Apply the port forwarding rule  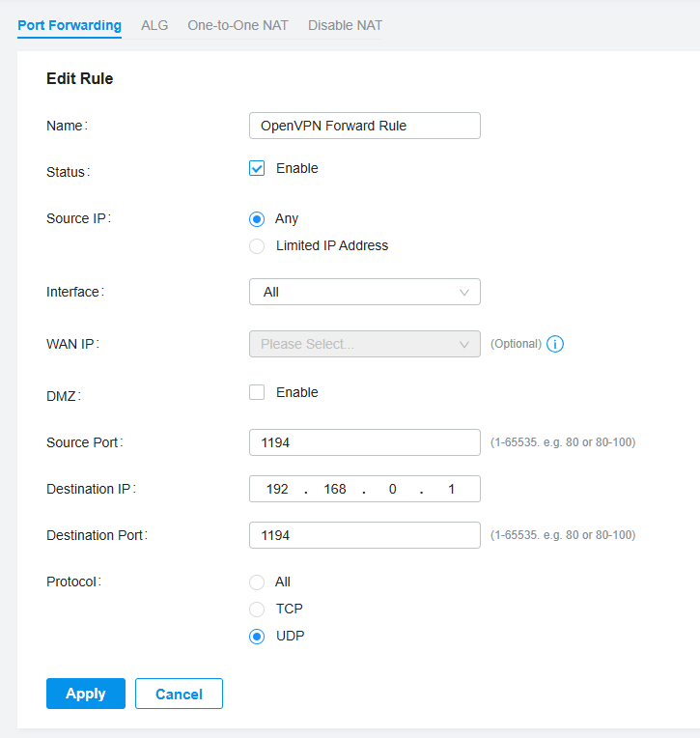click(x=86, y=694)
